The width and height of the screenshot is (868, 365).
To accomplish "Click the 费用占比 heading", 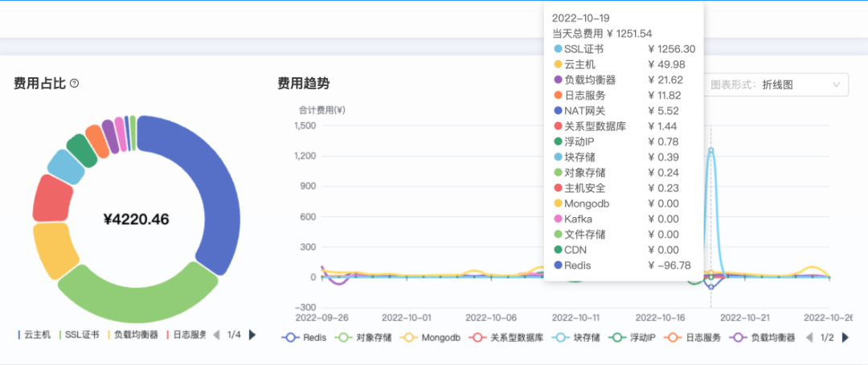I will 40,84.
